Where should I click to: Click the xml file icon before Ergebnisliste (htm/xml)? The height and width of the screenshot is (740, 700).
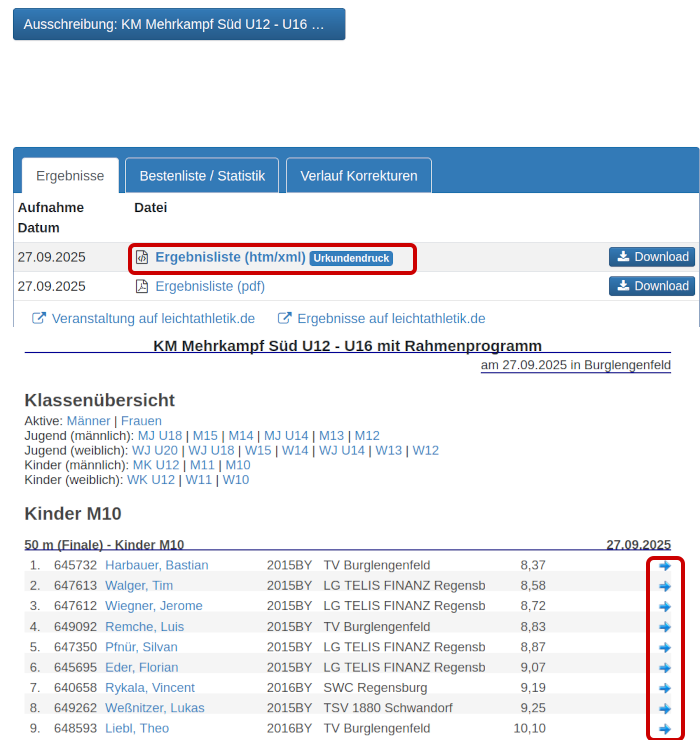click(x=142, y=257)
